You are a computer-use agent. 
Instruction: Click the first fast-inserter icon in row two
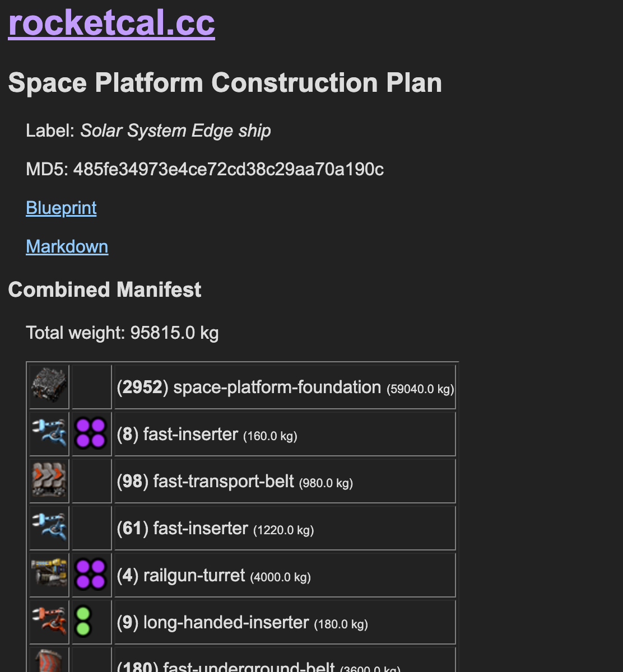pos(49,433)
